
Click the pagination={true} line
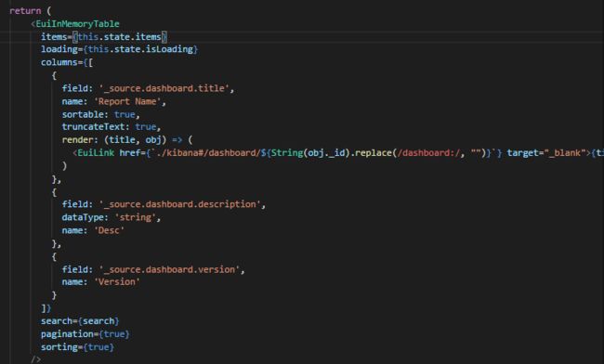point(85,334)
